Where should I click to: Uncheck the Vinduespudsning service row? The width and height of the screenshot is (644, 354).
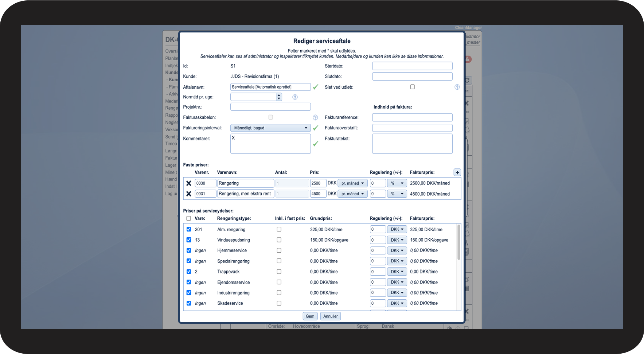point(189,240)
